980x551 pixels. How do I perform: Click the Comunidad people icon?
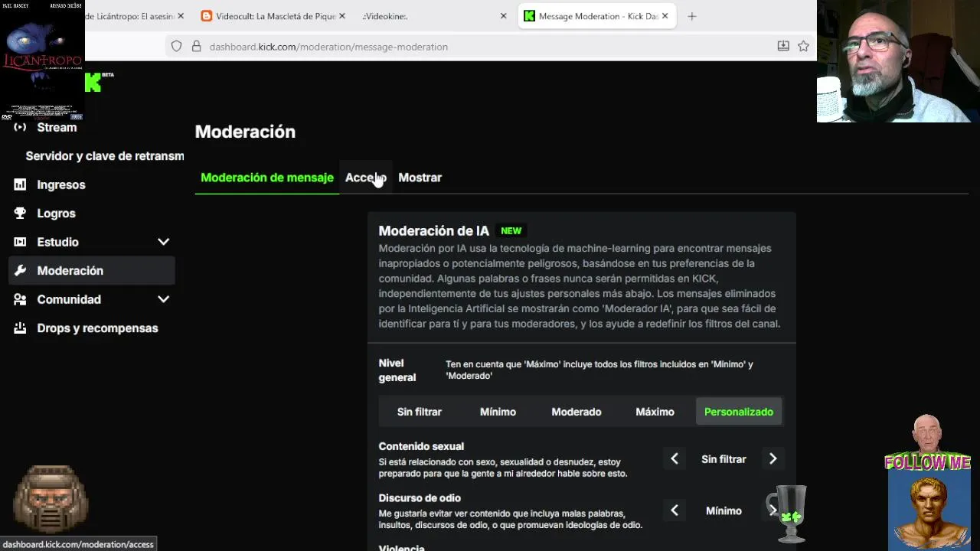coord(21,300)
